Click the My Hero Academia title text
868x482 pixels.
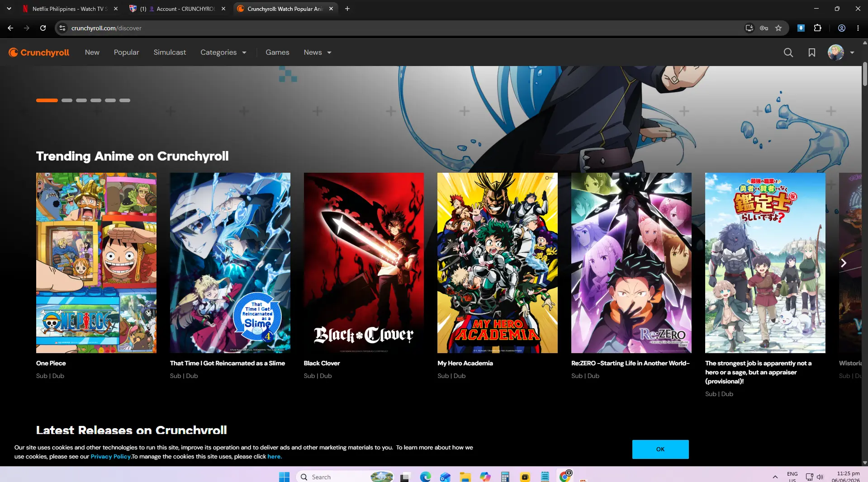click(x=465, y=363)
